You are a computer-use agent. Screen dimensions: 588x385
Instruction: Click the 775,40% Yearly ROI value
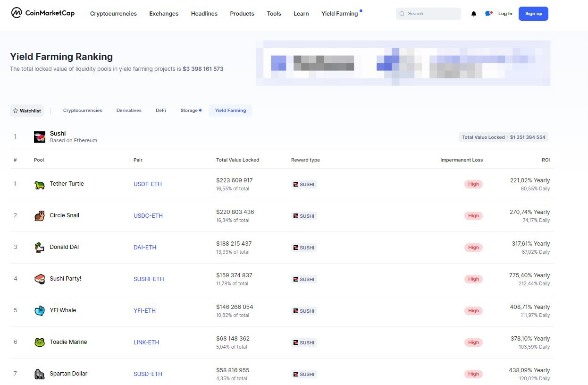[x=530, y=275]
